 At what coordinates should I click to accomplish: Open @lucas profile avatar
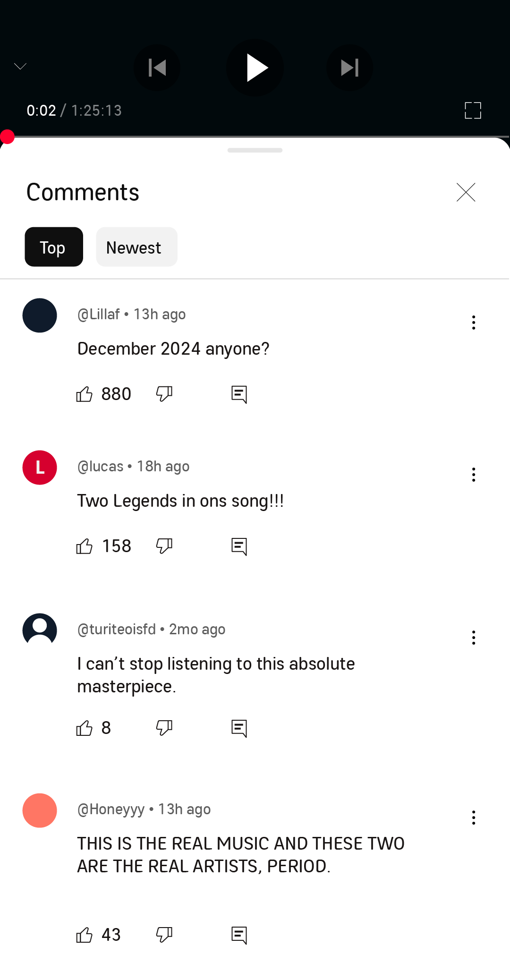[x=40, y=468]
